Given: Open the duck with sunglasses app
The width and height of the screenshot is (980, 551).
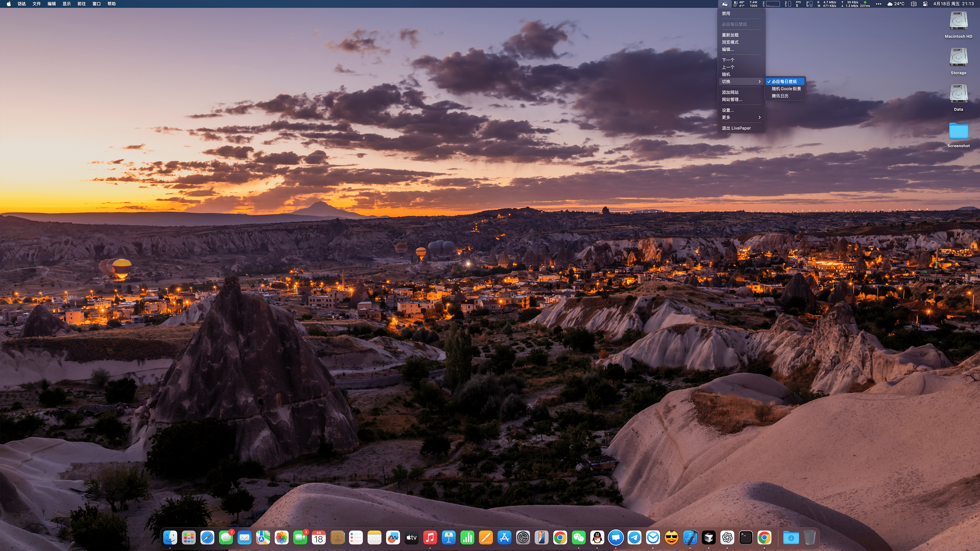Looking at the screenshot, I should pos(671,538).
